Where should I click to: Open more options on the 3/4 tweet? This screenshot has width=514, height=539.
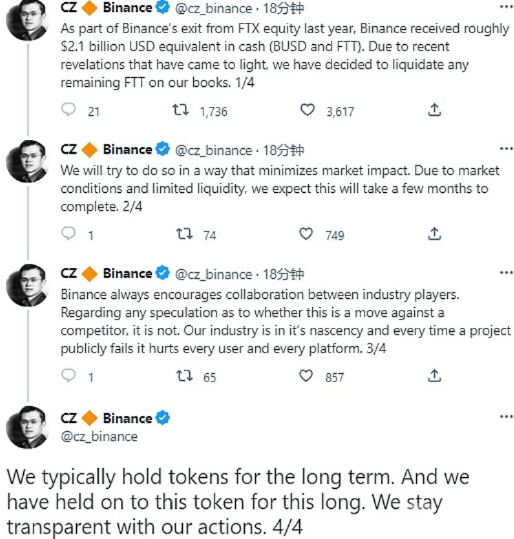coord(506,273)
